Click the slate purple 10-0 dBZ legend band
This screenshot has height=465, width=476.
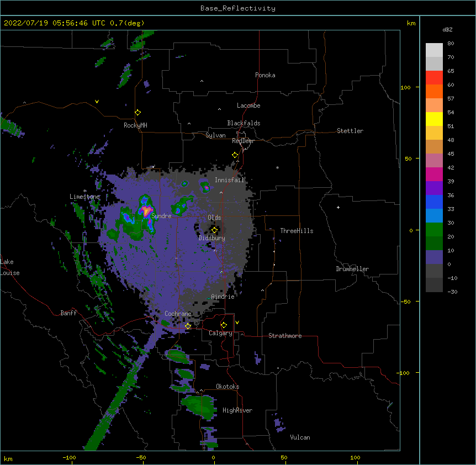[x=434, y=257]
